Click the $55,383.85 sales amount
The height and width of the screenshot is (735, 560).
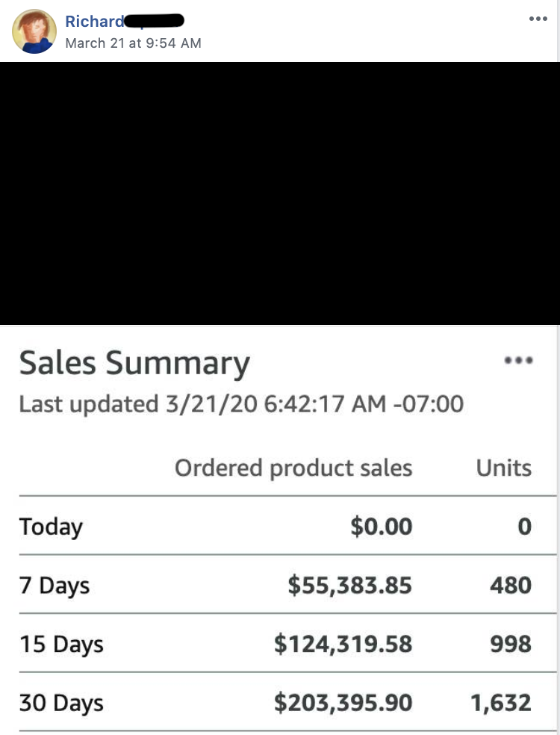pos(349,586)
